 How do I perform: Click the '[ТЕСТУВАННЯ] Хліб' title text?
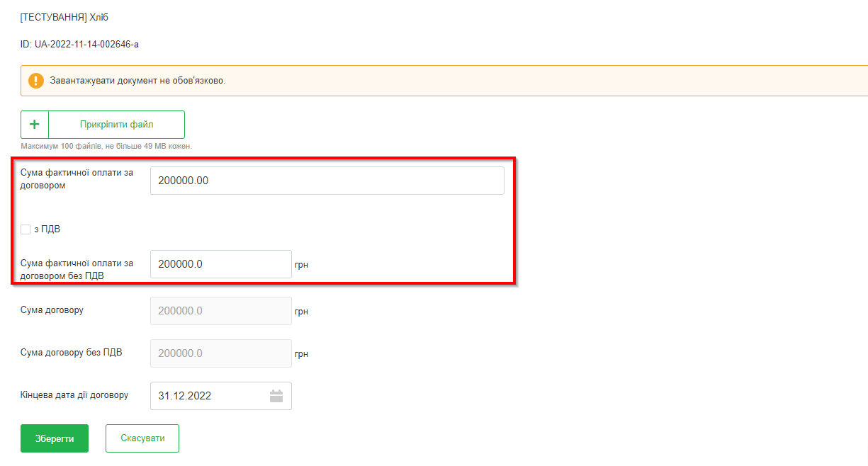[x=64, y=18]
